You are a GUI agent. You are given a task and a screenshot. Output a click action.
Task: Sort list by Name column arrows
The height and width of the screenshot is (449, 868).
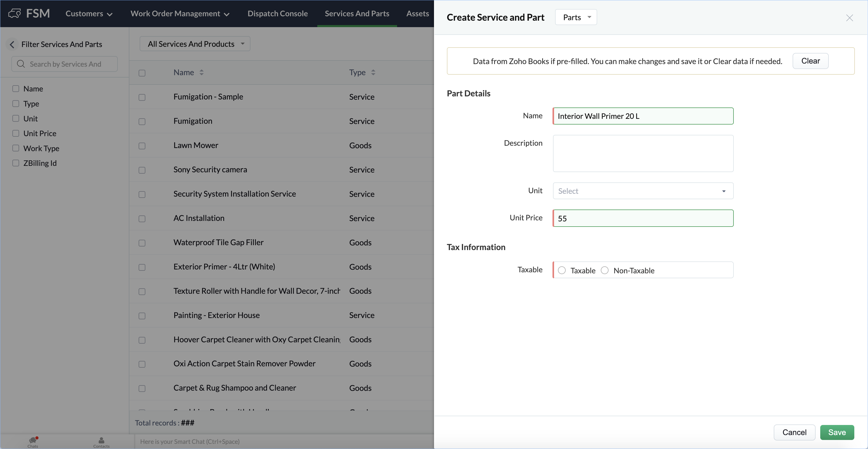[201, 73]
